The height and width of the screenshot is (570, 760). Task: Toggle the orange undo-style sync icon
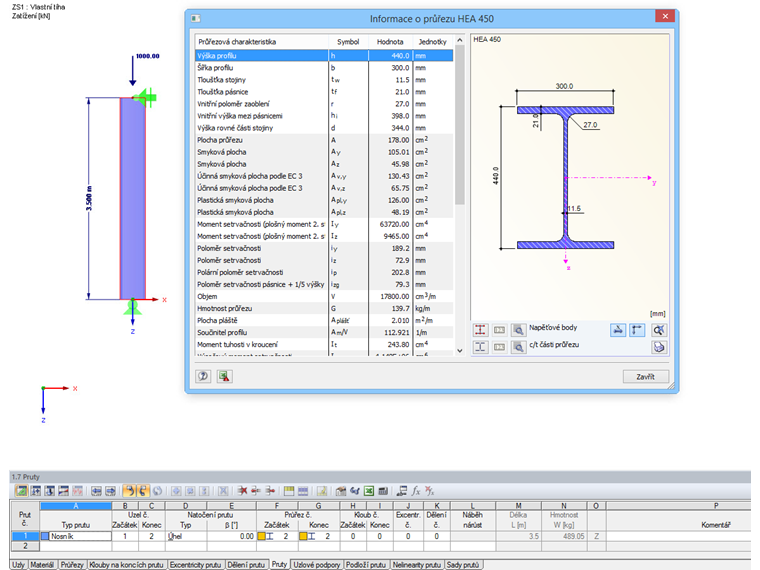point(129,491)
